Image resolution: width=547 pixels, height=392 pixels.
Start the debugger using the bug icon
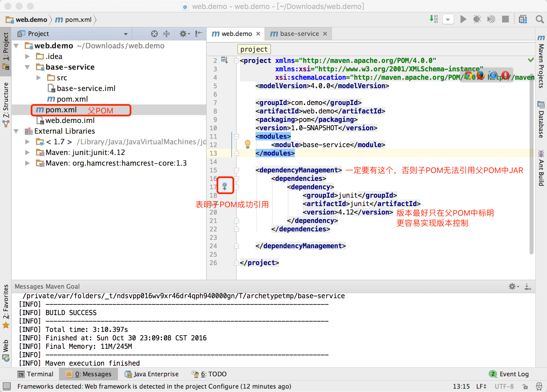477,19
